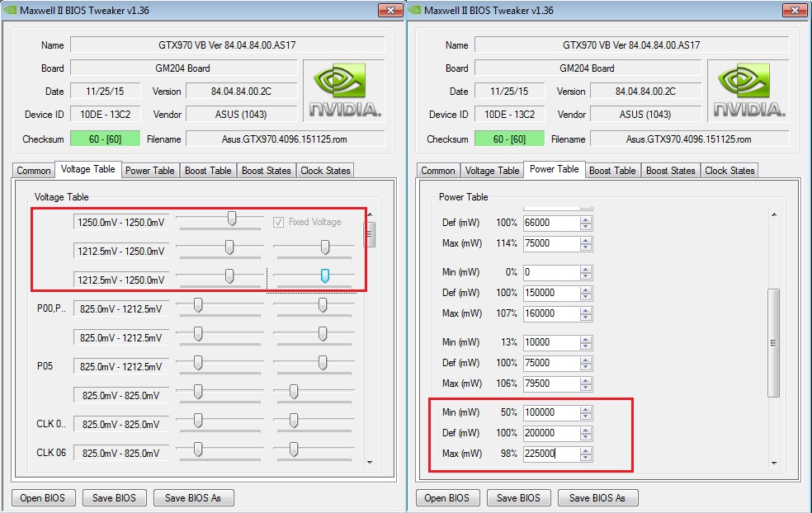Click 1250.0mV - 1250.0mV voltage value

tap(121, 222)
